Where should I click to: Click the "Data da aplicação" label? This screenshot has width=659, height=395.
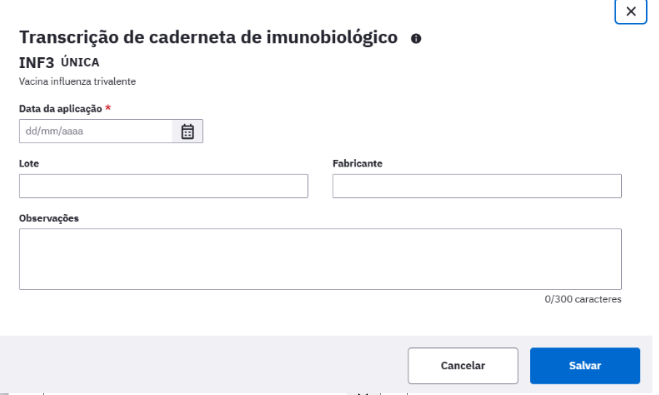61,109
